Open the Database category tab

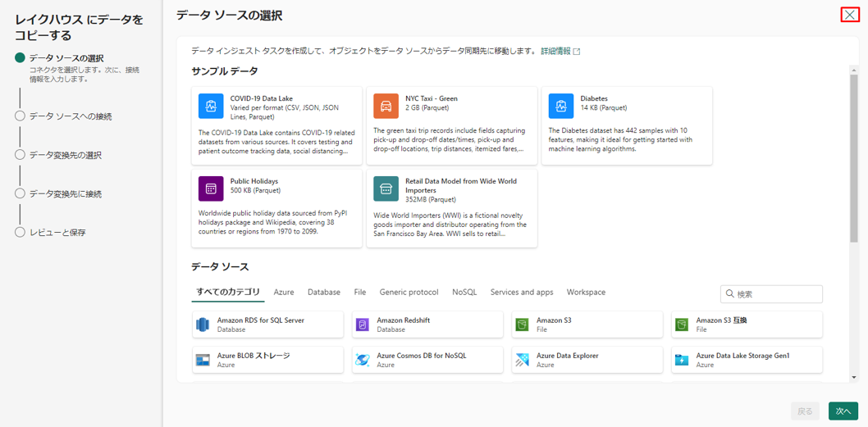[324, 293]
